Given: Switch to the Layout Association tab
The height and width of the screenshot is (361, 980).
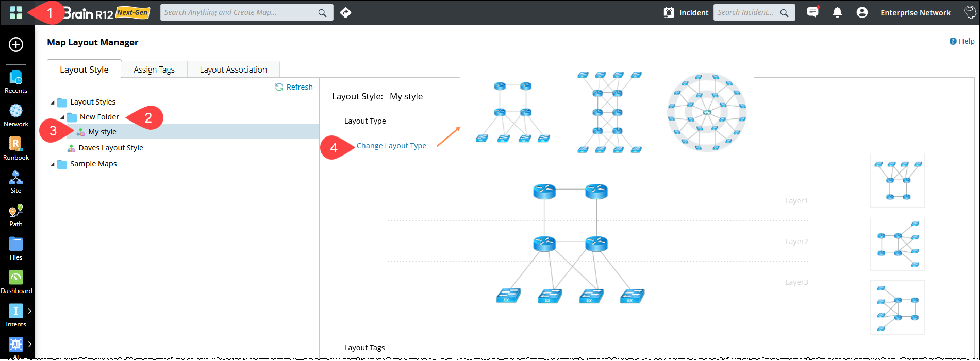Looking at the screenshot, I should coord(233,70).
